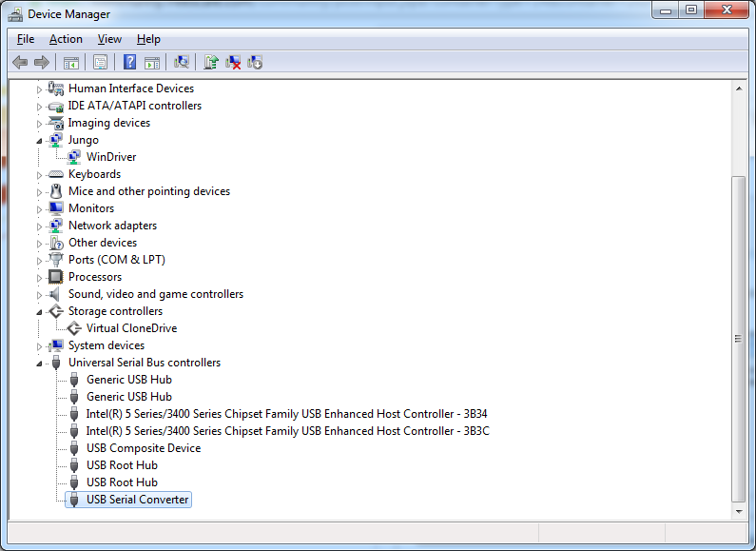Image resolution: width=756 pixels, height=551 pixels.
Task: Click the Device Manager title bar icon
Action: tap(15, 14)
